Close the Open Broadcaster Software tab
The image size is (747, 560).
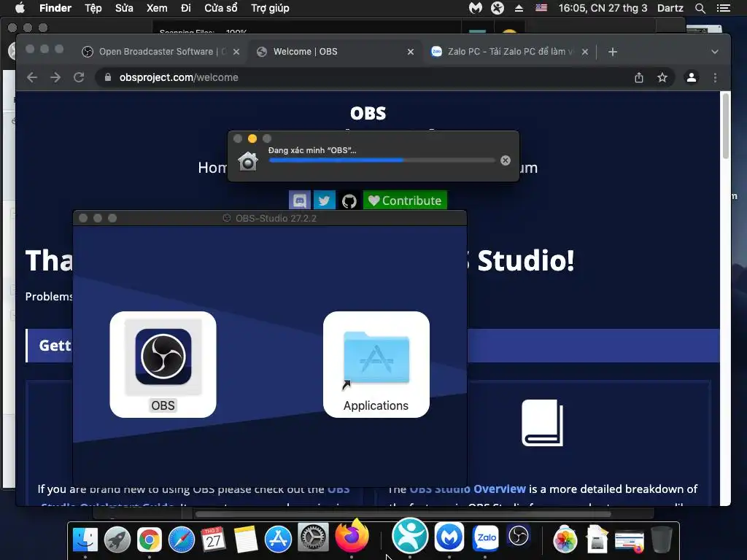(236, 52)
